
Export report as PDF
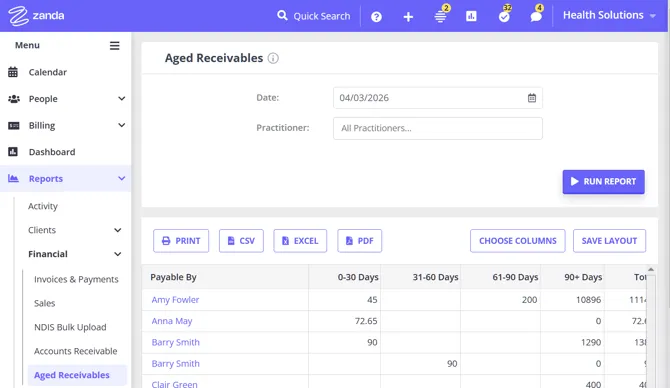click(x=359, y=241)
